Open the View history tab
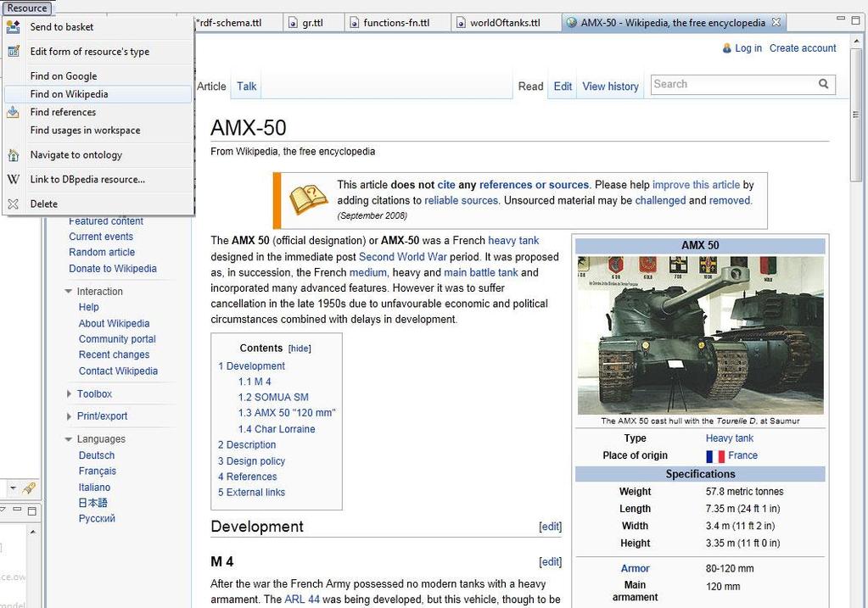Screen dimensions: 868x608 click(610, 86)
